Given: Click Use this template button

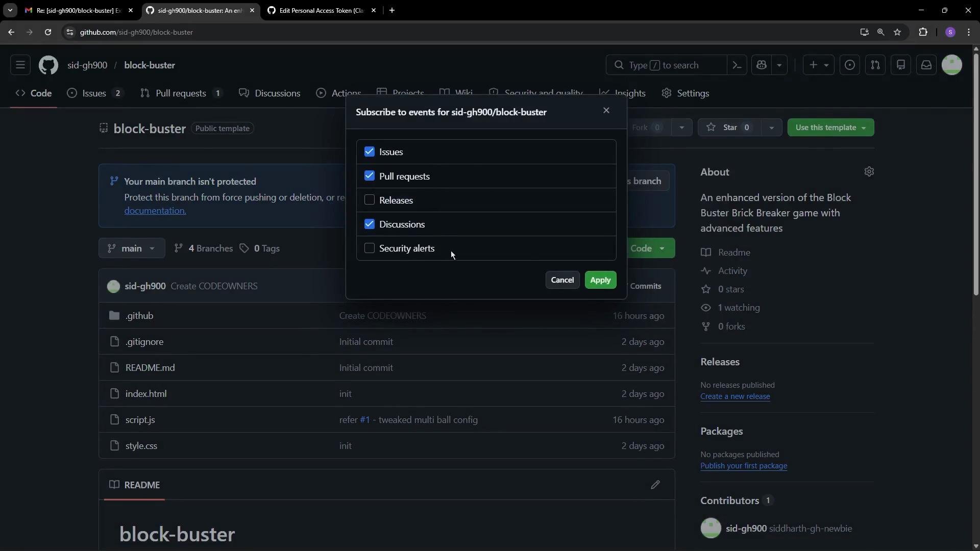Looking at the screenshot, I should point(830,128).
